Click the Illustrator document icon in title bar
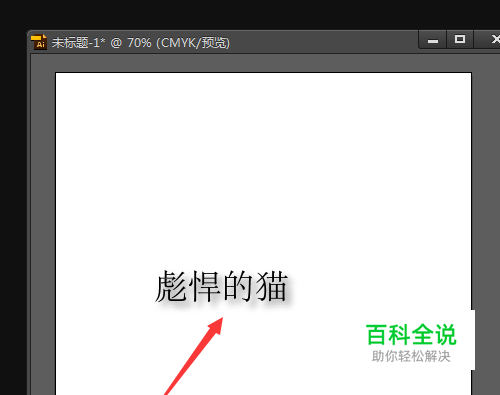 39,42
